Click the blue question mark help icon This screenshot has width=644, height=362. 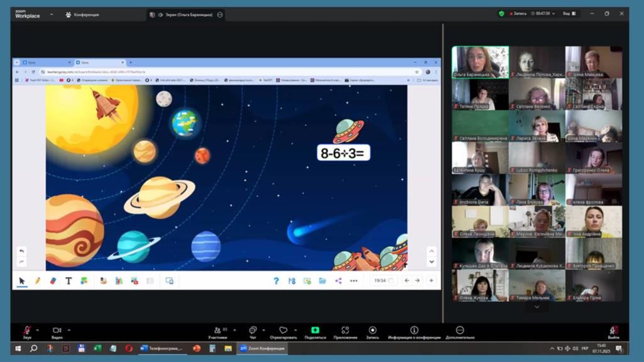pyautogui.click(x=276, y=281)
